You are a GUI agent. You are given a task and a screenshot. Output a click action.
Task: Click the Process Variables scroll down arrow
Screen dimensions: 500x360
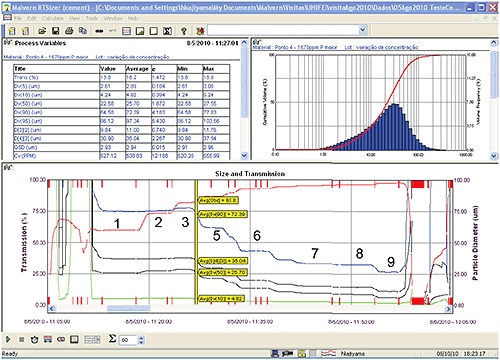244,155
